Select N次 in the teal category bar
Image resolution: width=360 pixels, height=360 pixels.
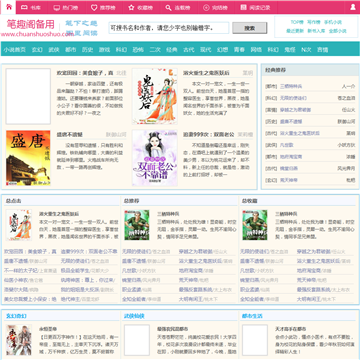pyautogui.click(x=306, y=50)
